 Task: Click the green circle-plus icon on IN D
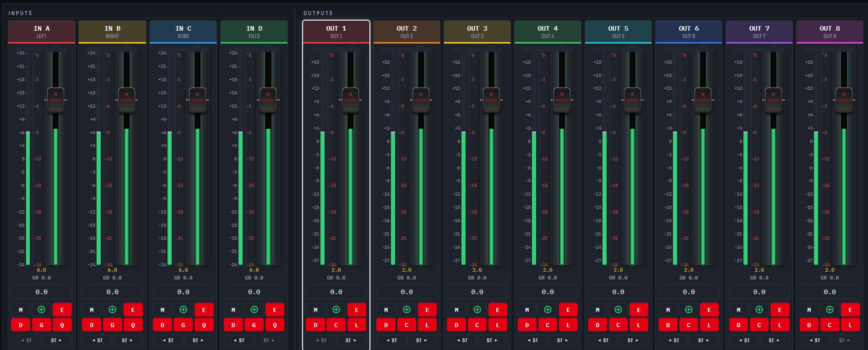[x=254, y=310]
